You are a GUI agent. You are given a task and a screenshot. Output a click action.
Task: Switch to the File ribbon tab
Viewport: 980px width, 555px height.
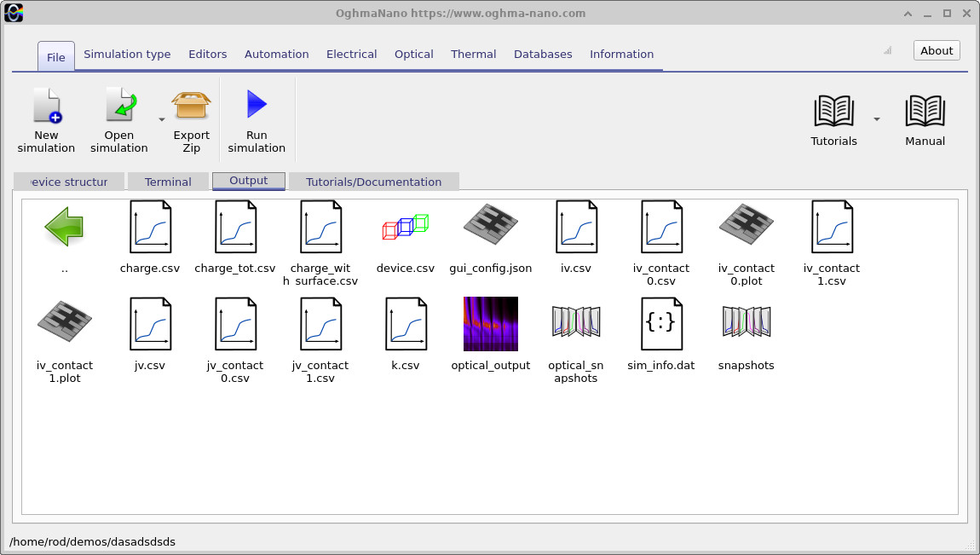click(x=56, y=57)
